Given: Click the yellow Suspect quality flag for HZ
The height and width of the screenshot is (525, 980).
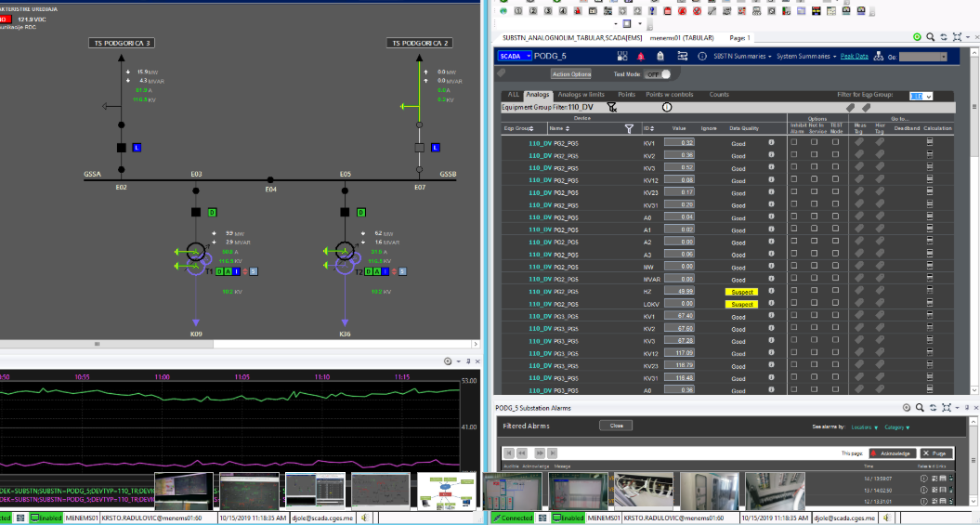Looking at the screenshot, I should (741, 292).
